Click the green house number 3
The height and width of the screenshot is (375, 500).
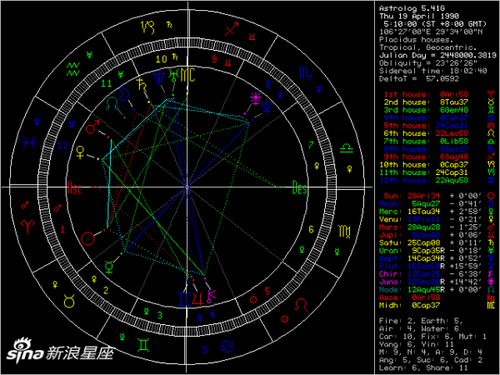(x=160, y=315)
